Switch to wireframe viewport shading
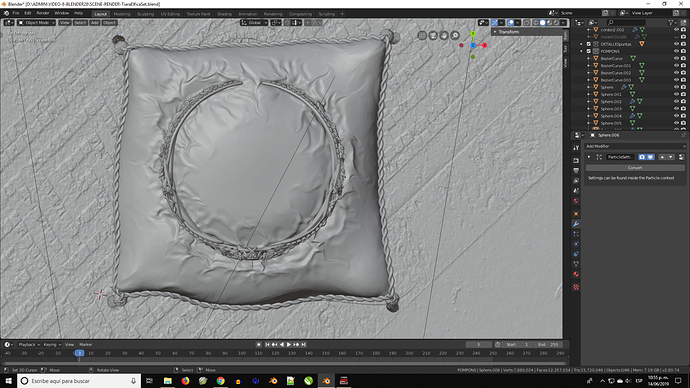 [x=536, y=22]
